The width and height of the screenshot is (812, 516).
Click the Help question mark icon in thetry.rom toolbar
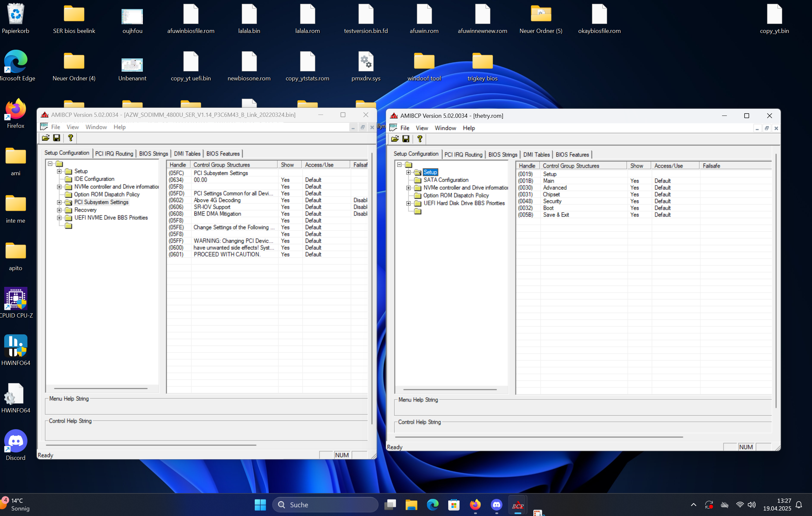coord(420,139)
